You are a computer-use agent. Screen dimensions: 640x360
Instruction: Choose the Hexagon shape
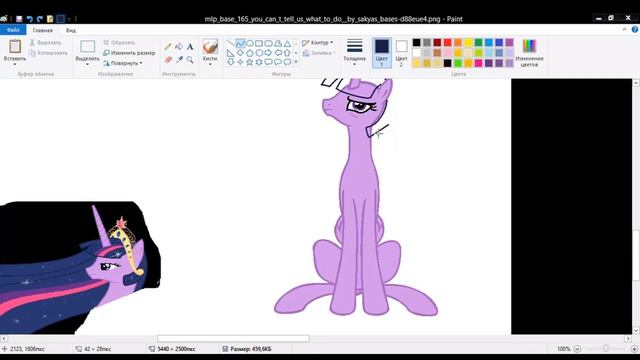click(259, 53)
